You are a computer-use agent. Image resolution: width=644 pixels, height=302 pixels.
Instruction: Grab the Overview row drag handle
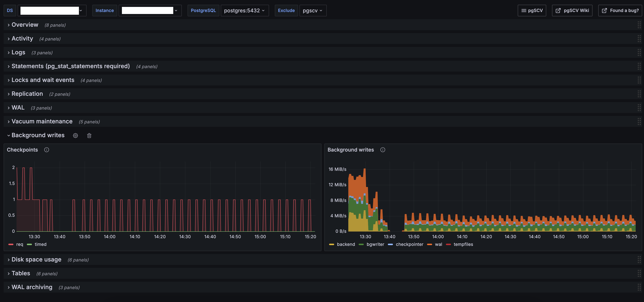639,25
